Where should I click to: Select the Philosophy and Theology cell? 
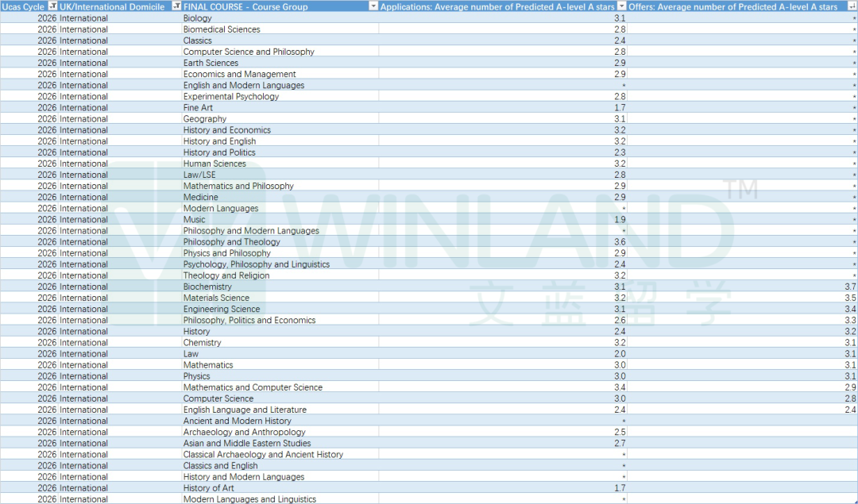[x=280, y=241]
